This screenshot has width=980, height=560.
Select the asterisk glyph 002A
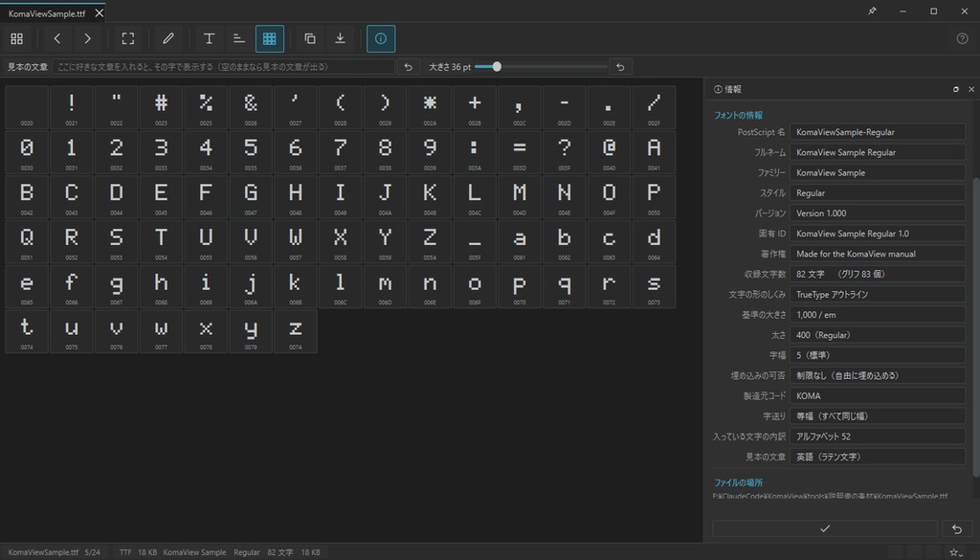[x=430, y=107]
